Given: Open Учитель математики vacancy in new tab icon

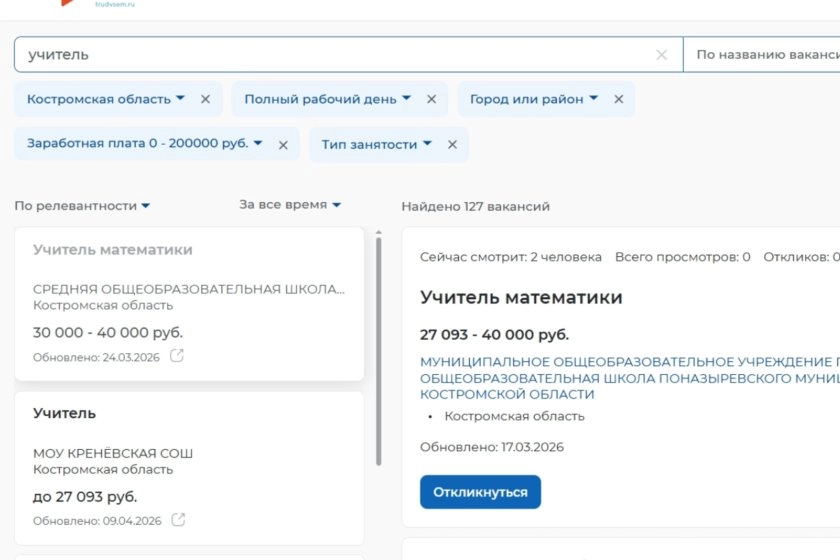Looking at the screenshot, I should click(177, 356).
